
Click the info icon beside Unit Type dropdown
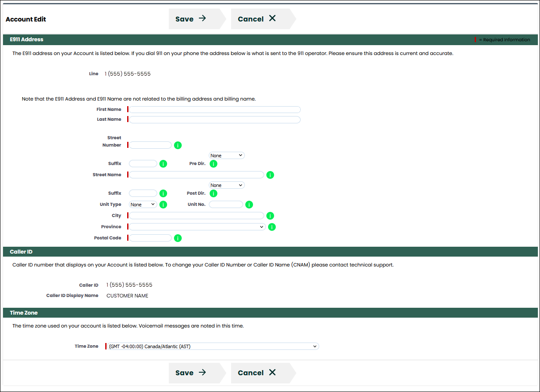pyautogui.click(x=163, y=205)
